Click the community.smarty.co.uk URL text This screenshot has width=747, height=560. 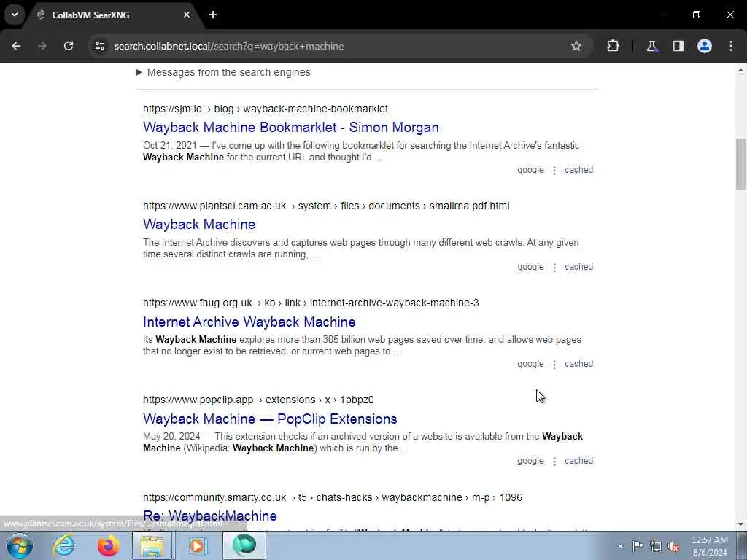(333, 497)
